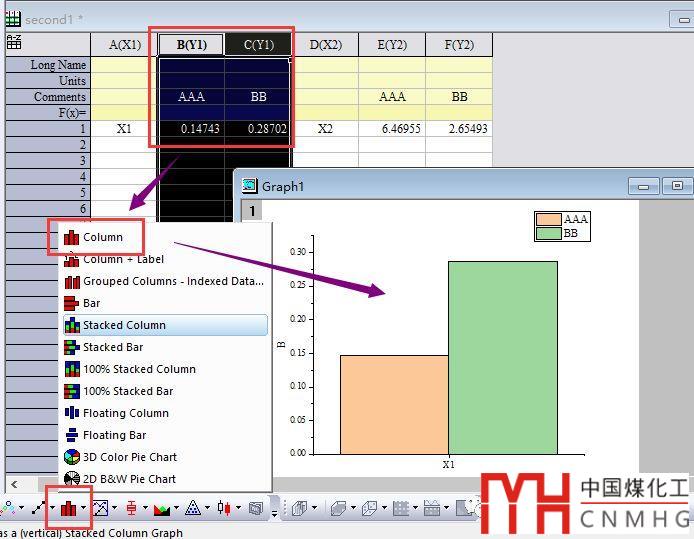Click the worksheet select-all corner icon
694x539 pixels.
click(x=14, y=42)
